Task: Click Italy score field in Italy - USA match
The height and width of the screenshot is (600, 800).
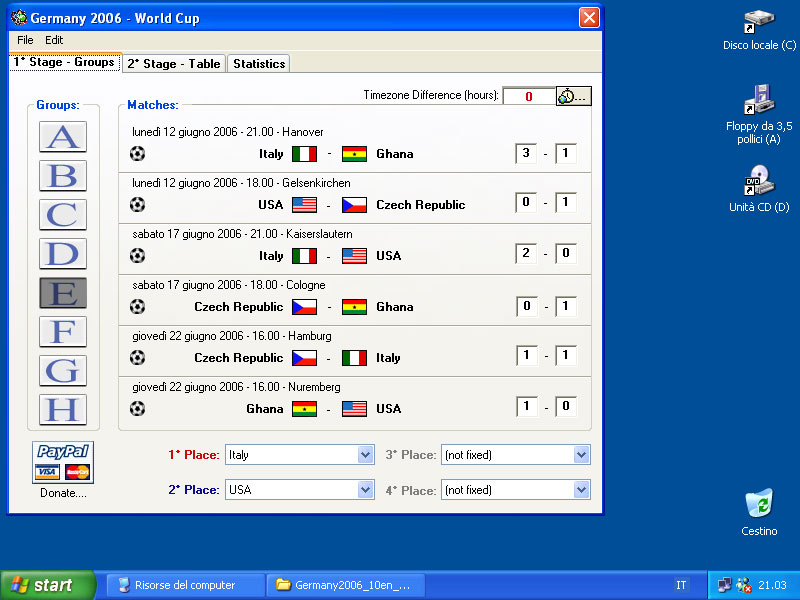Action: coord(526,254)
